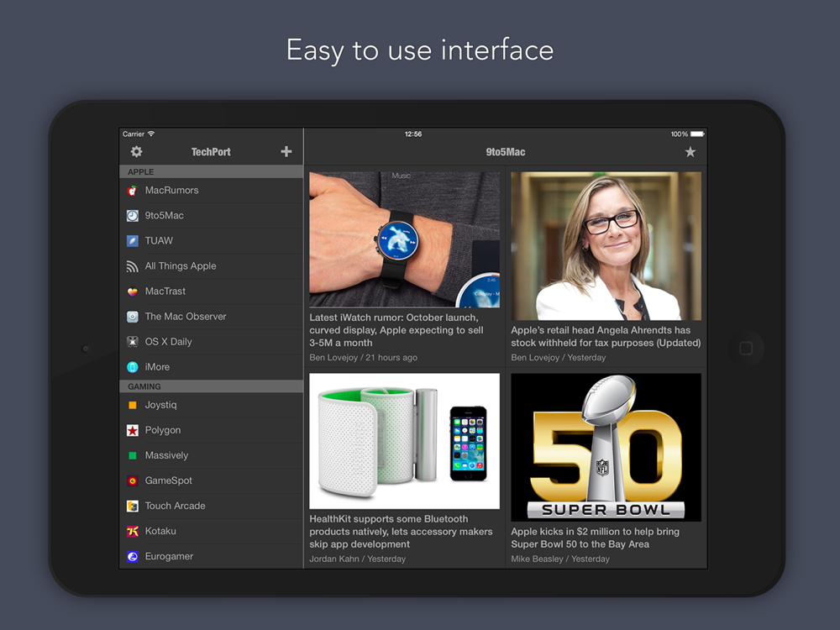The height and width of the screenshot is (630, 840).
Task: Tap the Carrier label in status bar
Action: point(134,134)
